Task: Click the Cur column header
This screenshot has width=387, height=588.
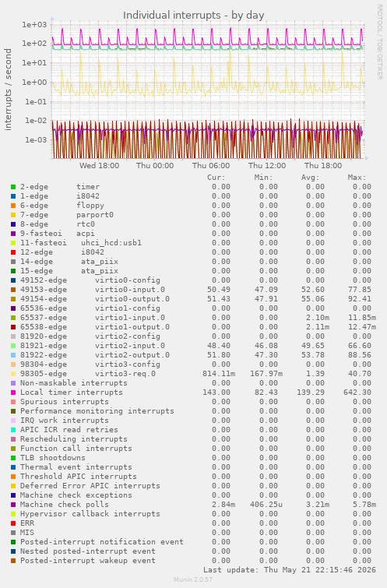Action: (x=216, y=178)
